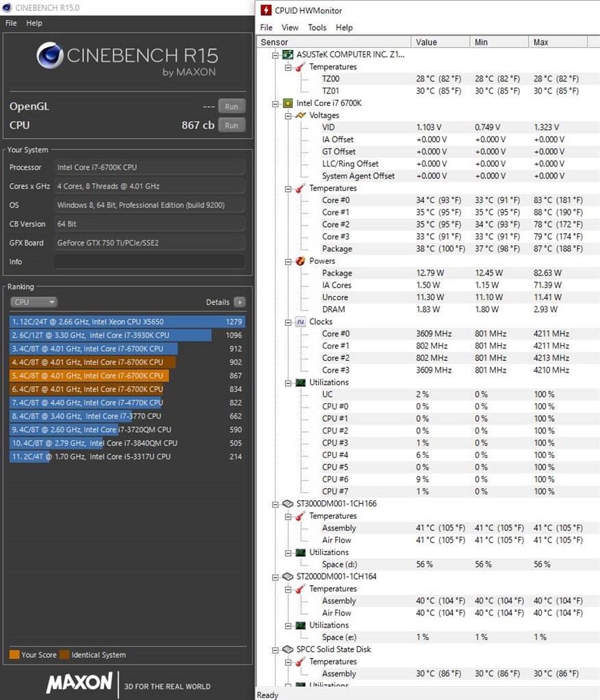Click the Min column header
The width and height of the screenshot is (600, 700).
(499, 42)
